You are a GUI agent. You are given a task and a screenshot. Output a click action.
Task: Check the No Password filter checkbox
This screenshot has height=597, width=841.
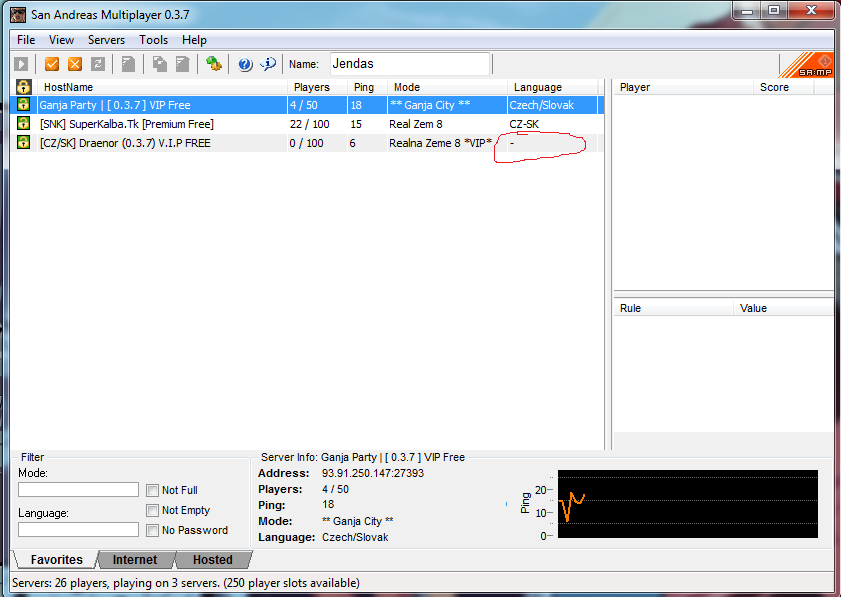pos(153,530)
